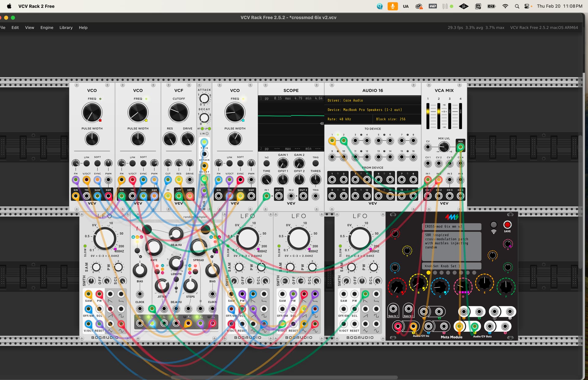588x380 pixels.
Task: Click the LPF output jack on the VCF
Action: click(x=179, y=196)
